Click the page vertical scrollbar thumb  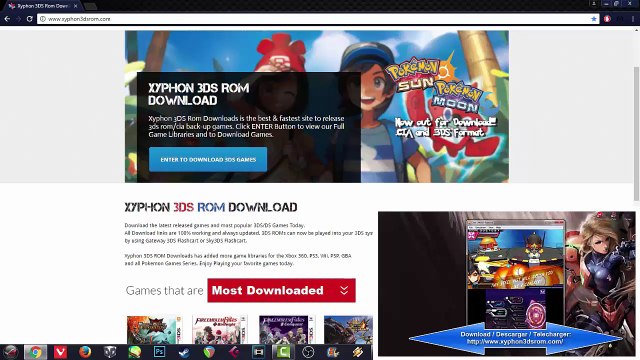point(636,133)
